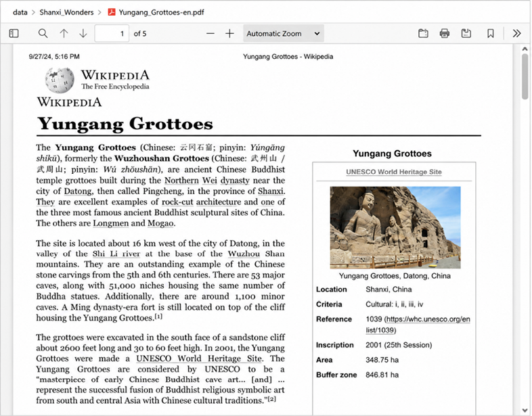Click the vertical scrollbar thumb

click(x=525, y=76)
